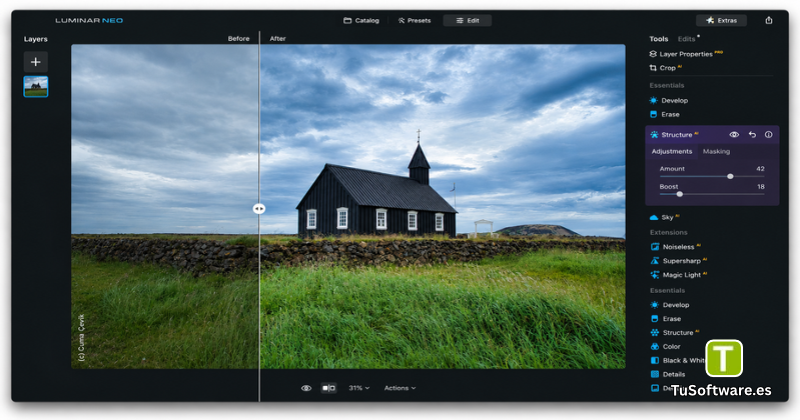Select the Masking sub-tab
This screenshot has width=800, height=420.
point(716,152)
